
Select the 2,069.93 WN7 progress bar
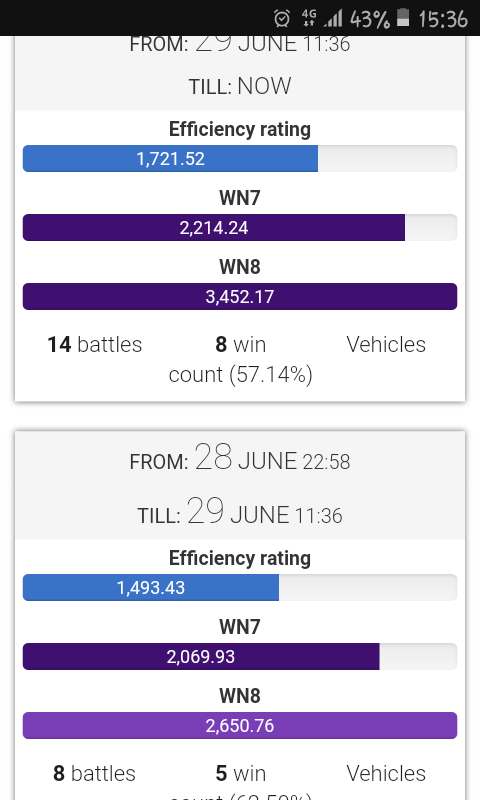(240, 657)
